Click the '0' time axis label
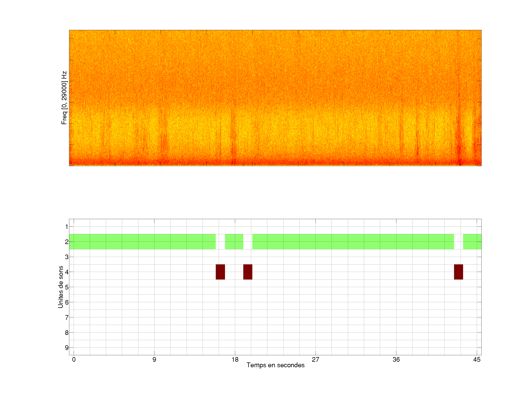The height and width of the screenshot is (399, 532). click(74, 359)
